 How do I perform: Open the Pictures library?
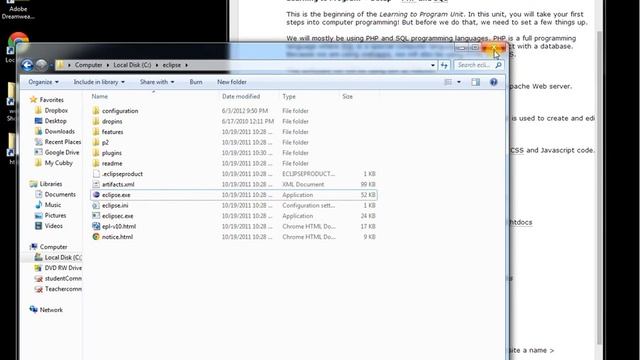point(55,216)
